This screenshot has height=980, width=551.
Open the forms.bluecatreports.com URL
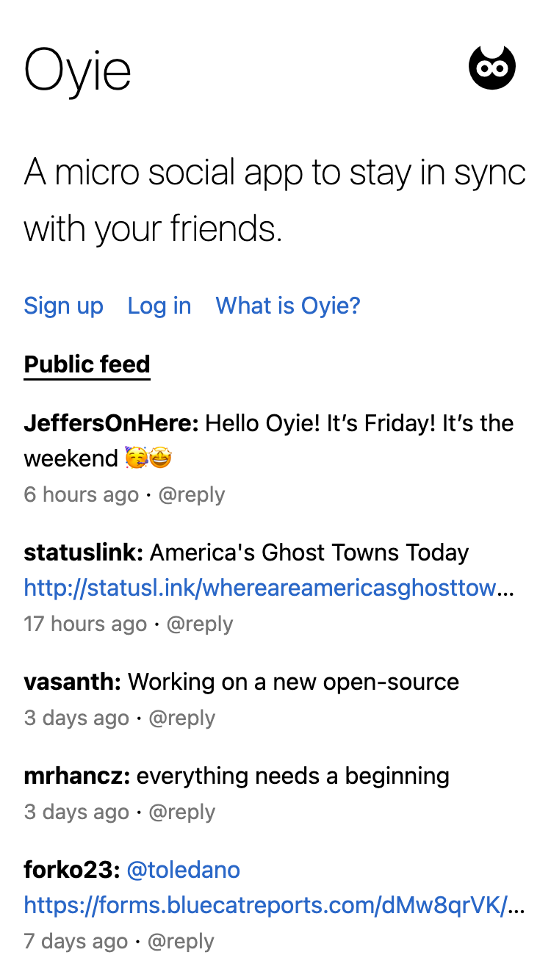(275, 905)
